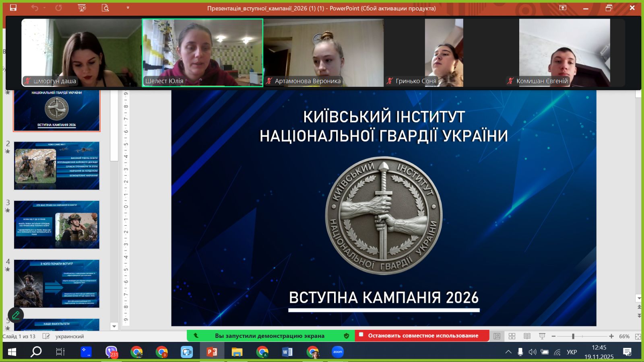The width and height of the screenshot is (644, 362).
Task: Click spell check icon in status bar
Action: tap(46, 336)
